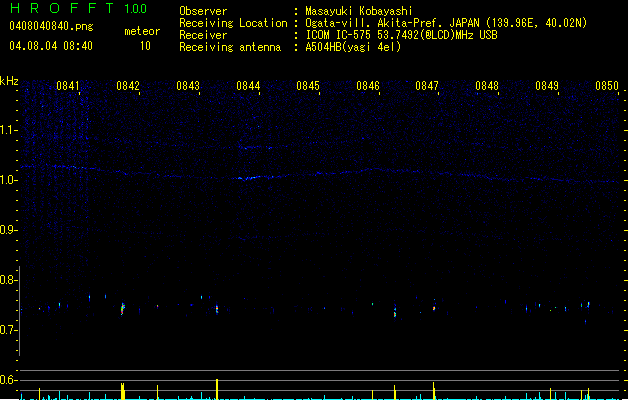Viewport: 629px width, 400px height.
Task: Click the 0848 time marker
Action: tap(487, 86)
